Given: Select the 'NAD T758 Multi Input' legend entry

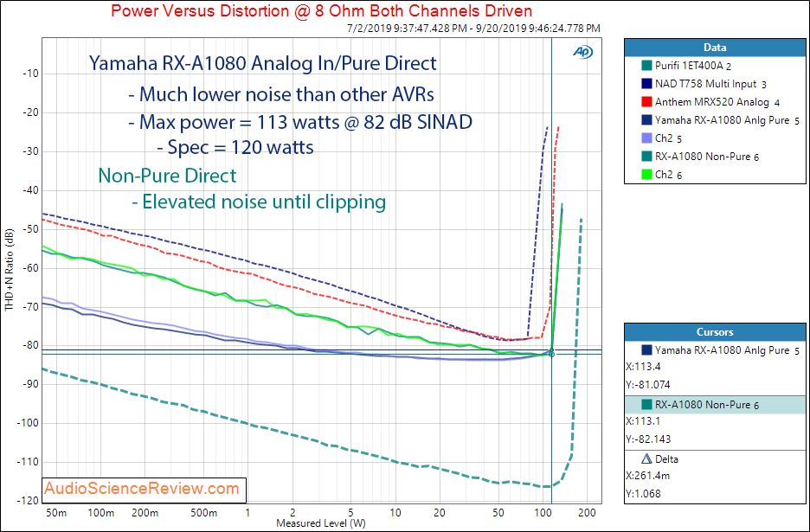Looking at the screenshot, I should click(710, 84).
